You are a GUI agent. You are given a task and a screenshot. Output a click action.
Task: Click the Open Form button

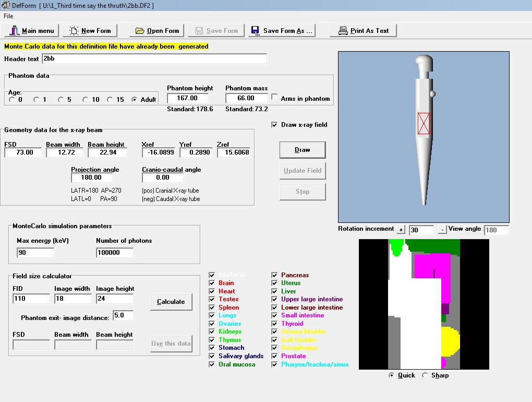point(157,31)
